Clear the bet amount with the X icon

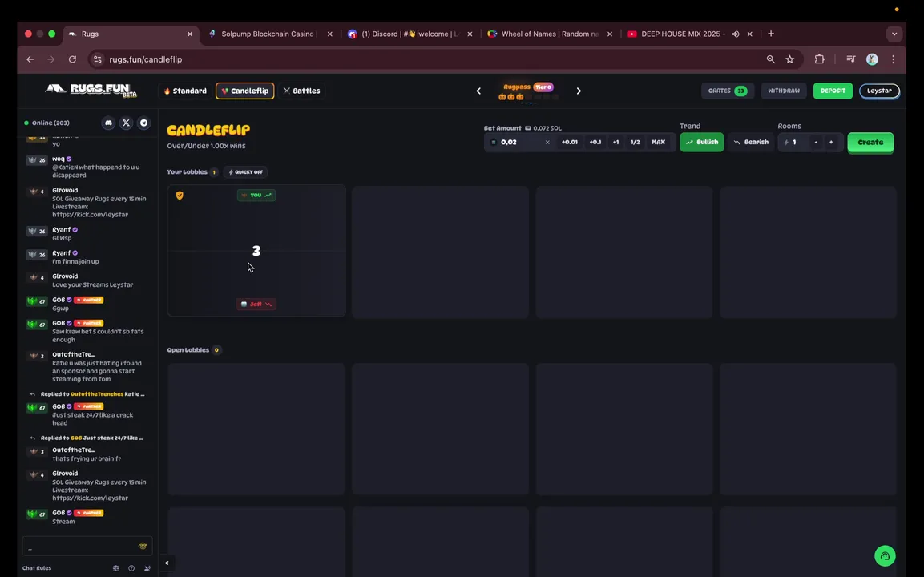pos(547,142)
